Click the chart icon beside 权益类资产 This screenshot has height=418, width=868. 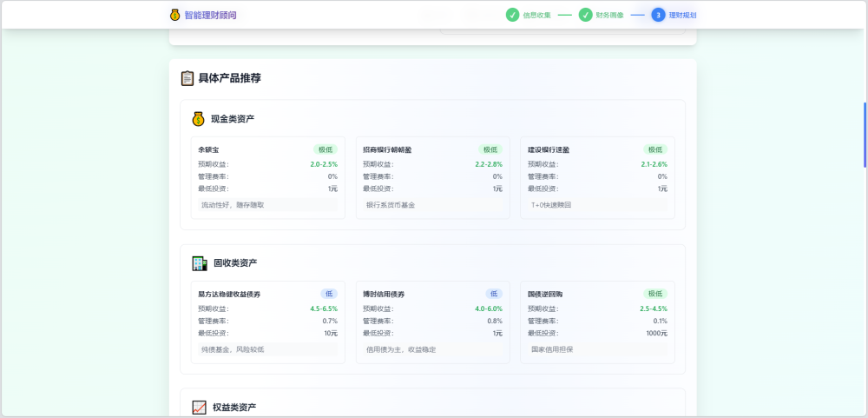pyautogui.click(x=200, y=408)
